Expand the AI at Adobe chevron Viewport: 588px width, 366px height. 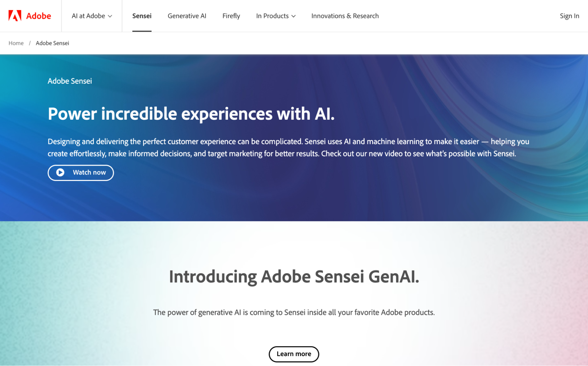tap(110, 16)
